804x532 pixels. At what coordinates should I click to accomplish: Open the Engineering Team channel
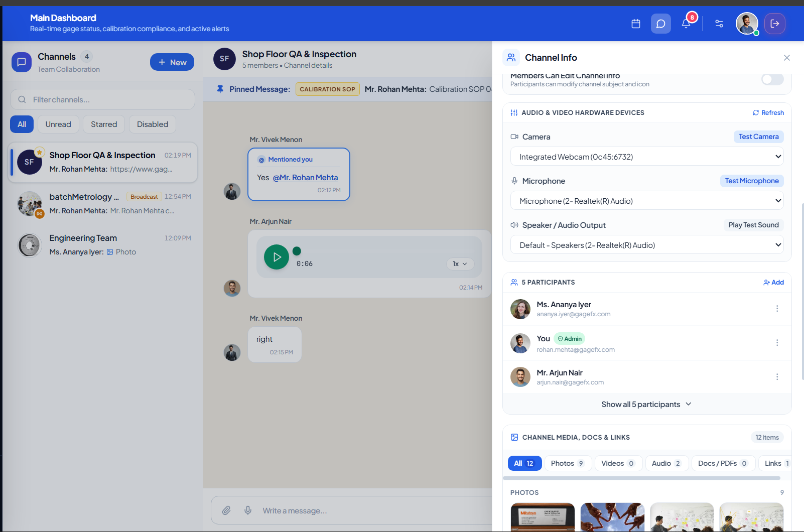pos(103,245)
